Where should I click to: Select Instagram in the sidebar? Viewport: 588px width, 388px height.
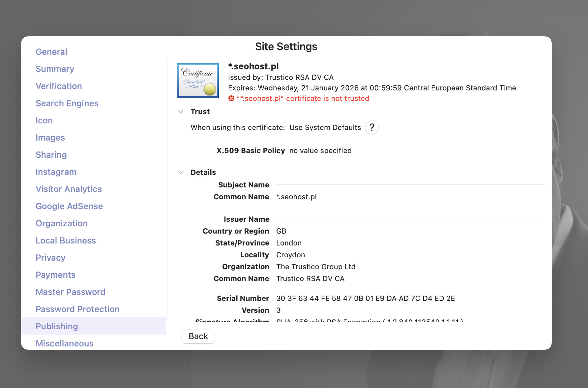tap(56, 172)
